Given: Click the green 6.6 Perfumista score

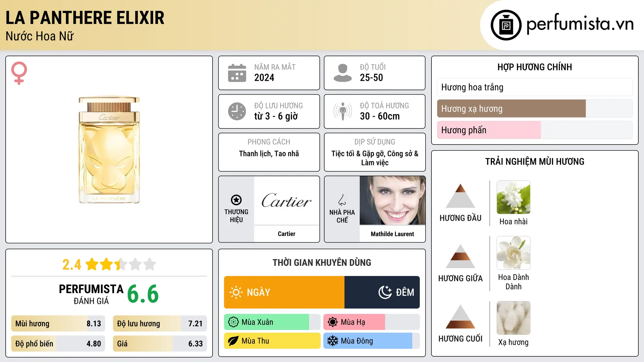Looking at the screenshot, I should click(143, 294).
